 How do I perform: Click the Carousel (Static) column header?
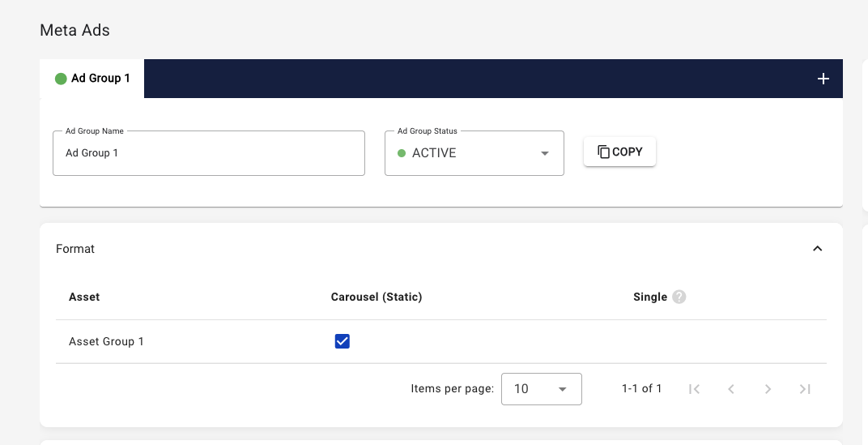377,297
